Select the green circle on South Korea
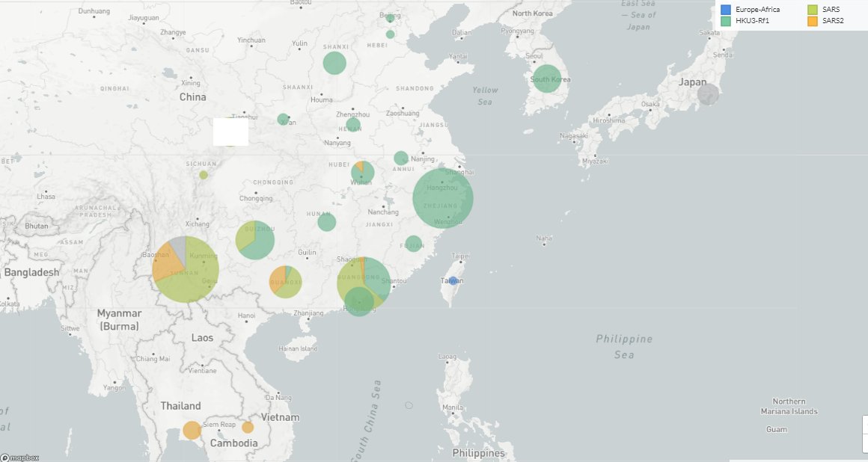The image size is (868, 462). 547,78
